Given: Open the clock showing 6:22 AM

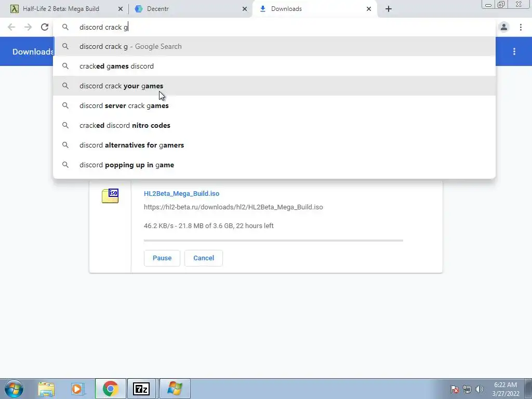Looking at the screenshot, I should point(506,389).
